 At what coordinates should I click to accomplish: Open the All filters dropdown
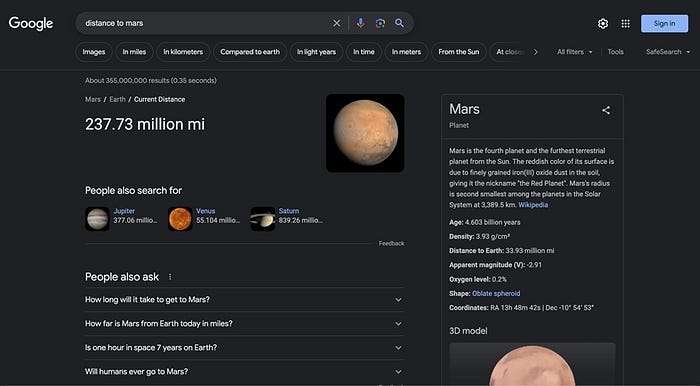coord(575,52)
